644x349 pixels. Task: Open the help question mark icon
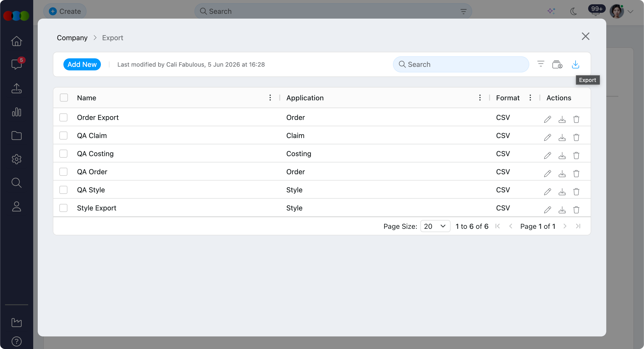coord(17,341)
